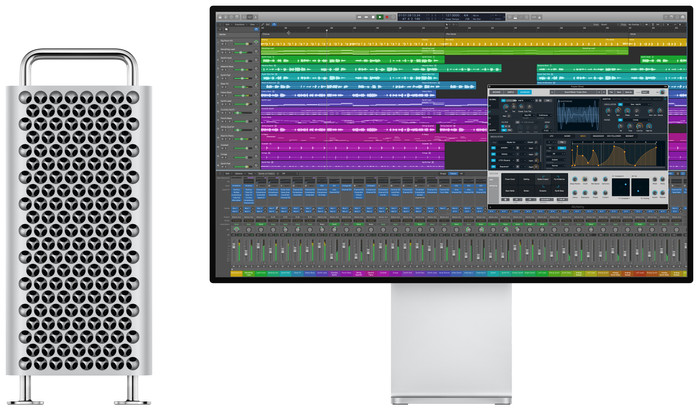
Task: Click the Save button in Alchemy header
Action: tap(619, 92)
